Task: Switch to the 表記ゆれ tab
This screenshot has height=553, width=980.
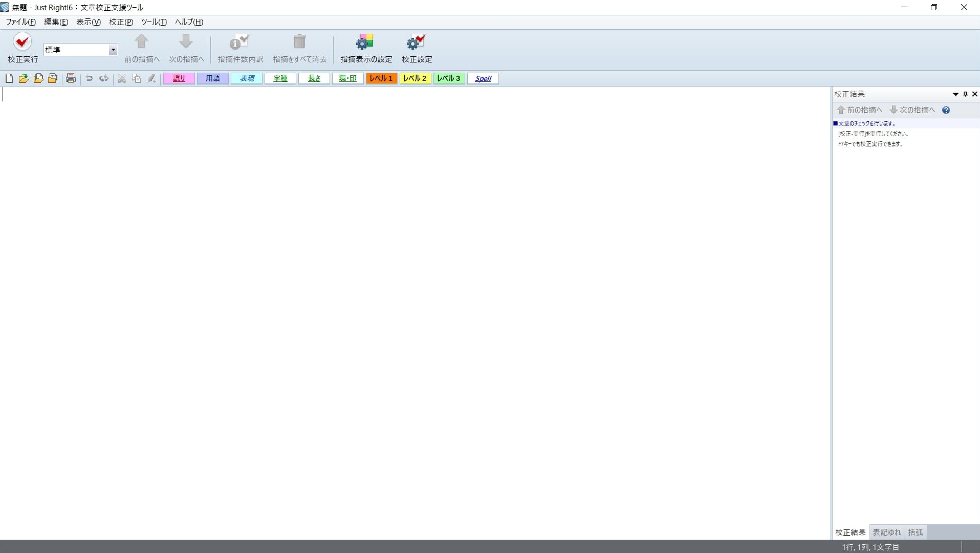Action: [x=887, y=533]
